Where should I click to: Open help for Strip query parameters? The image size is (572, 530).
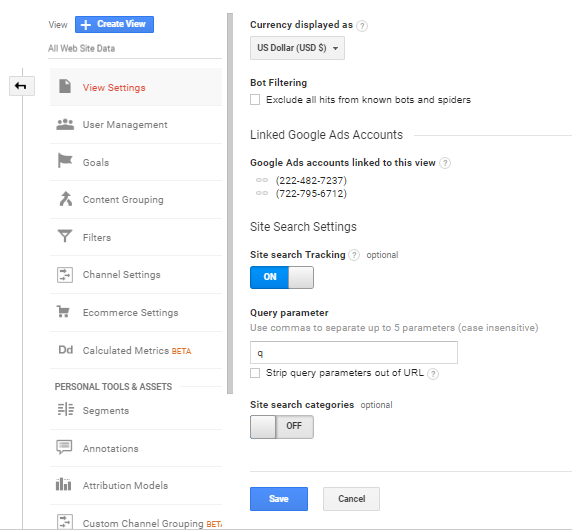pyautogui.click(x=433, y=374)
